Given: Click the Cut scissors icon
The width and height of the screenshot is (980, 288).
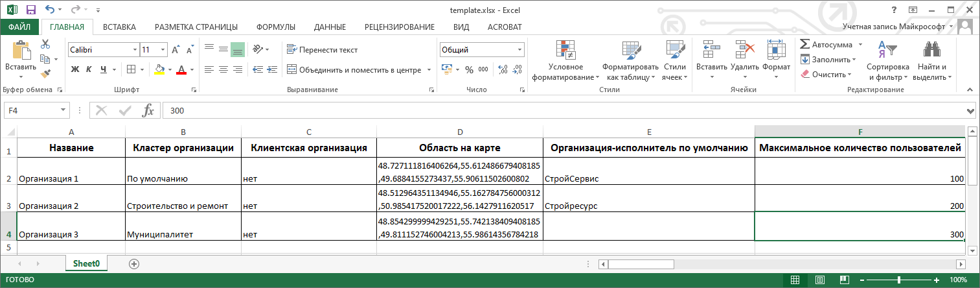Looking at the screenshot, I should 45,44.
